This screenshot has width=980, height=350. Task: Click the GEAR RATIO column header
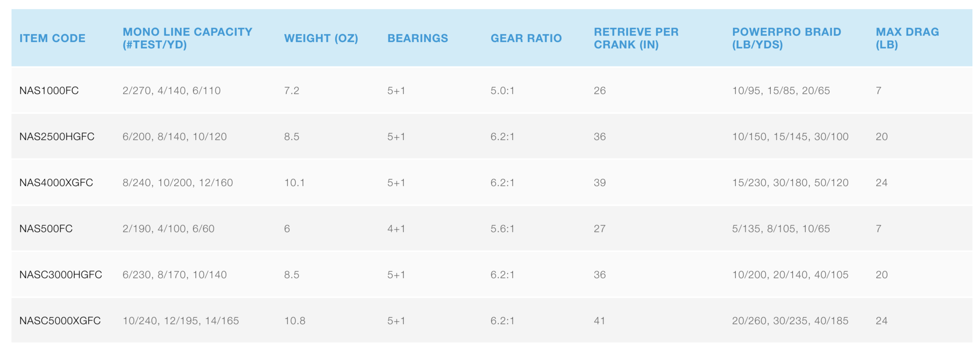(526, 38)
